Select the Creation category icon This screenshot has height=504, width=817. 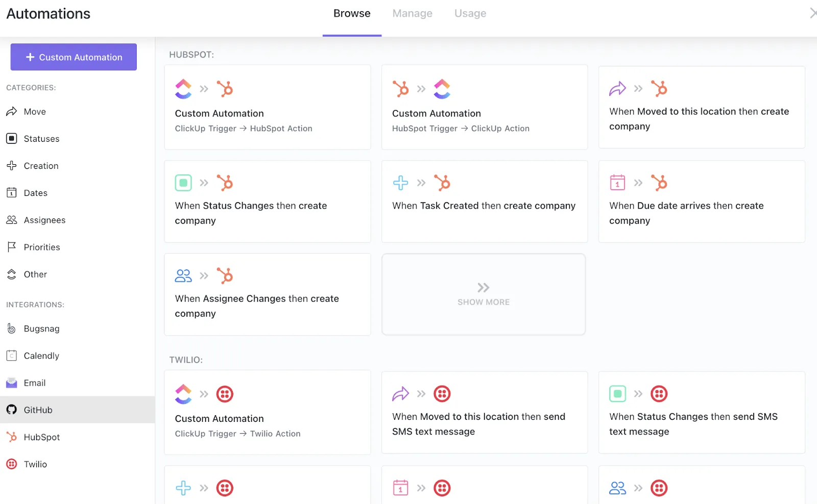[x=12, y=166]
